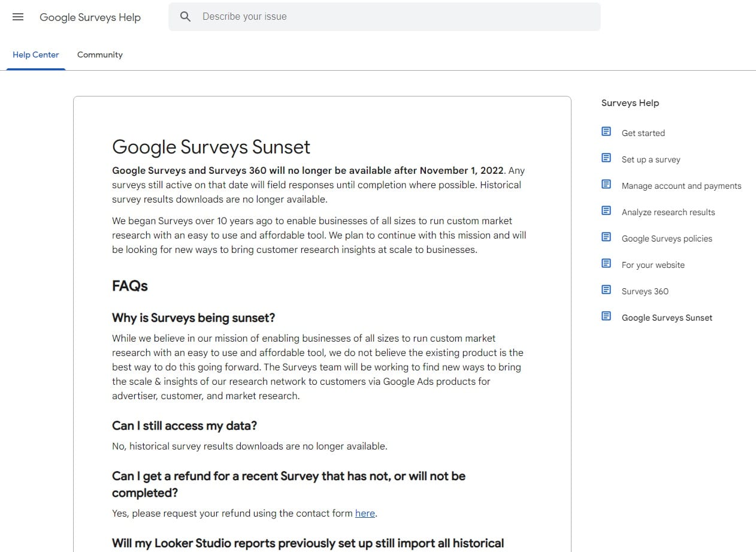The height and width of the screenshot is (552, 756).
Task: Switch to the Community tab
Action: click(x=100, y=55)
